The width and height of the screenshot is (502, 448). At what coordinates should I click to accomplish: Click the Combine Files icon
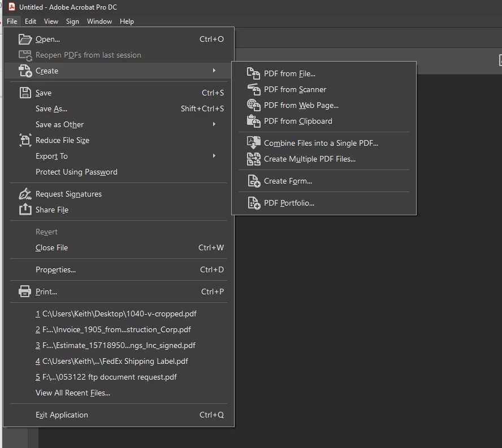pyautogui.click(x=254, y=143)
